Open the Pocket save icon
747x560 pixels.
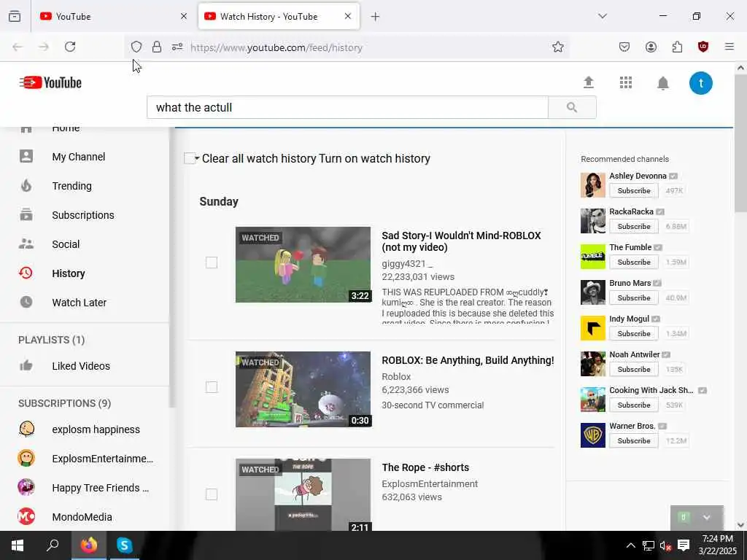pos(624,47)
